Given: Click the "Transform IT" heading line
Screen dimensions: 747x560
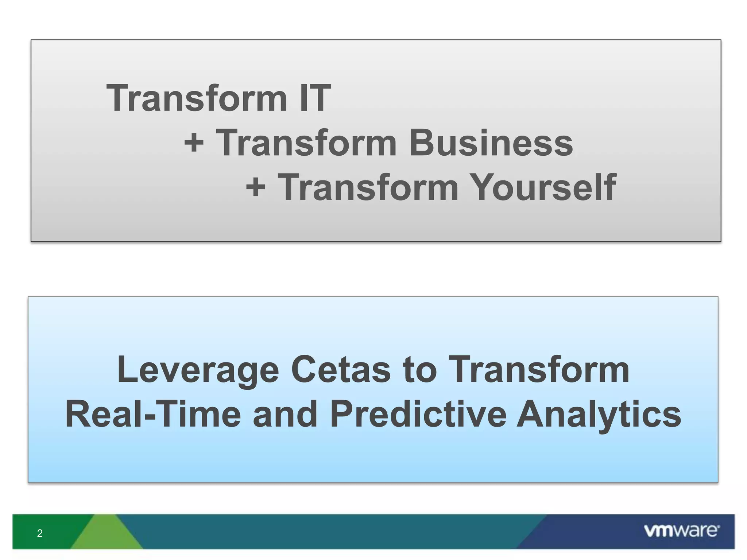Looking at the screenshot, I should (218, 98).
